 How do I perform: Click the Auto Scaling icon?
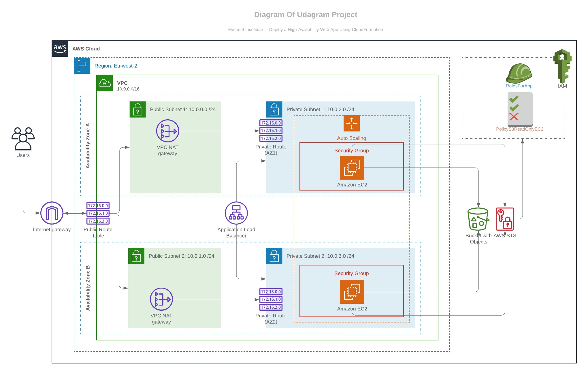tap(352, 123)
